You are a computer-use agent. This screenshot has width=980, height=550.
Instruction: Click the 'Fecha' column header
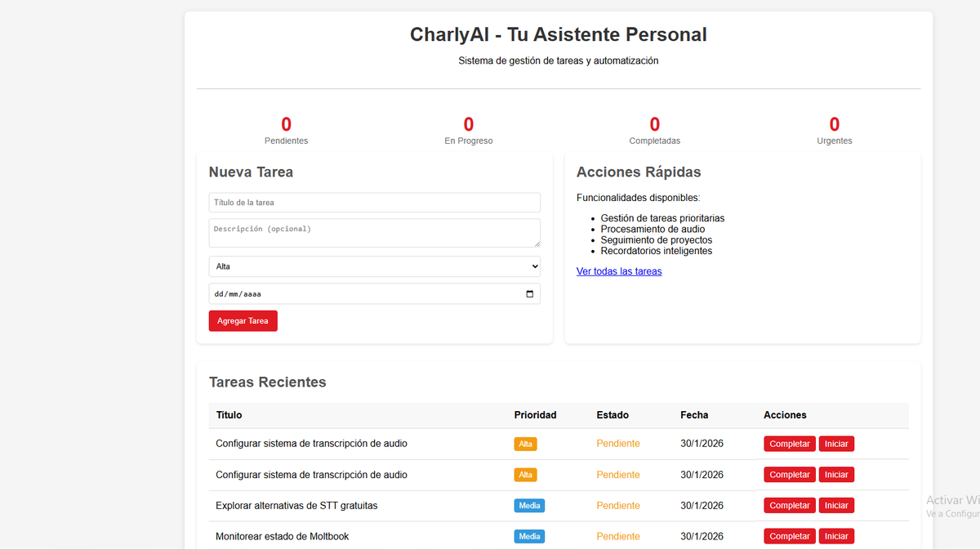pyautogui.click(x=694, y=415)
